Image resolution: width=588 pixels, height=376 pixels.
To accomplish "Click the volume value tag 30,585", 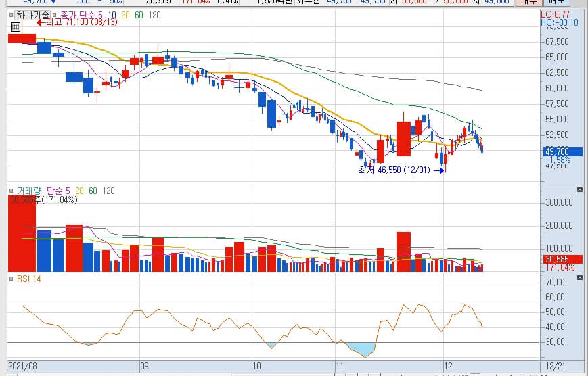I will [563, 260].
